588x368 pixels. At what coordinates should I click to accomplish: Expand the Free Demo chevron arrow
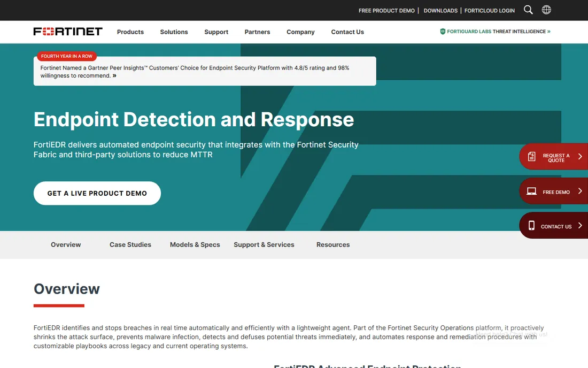pyautogui.click(x=580, y=191)
